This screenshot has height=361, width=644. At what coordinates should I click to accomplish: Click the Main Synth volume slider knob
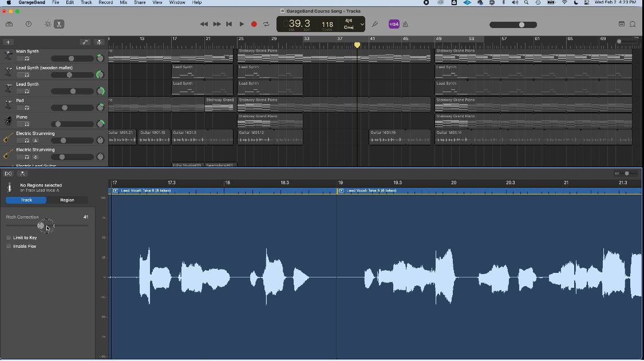pyautogui.click(x=72, y=59)
